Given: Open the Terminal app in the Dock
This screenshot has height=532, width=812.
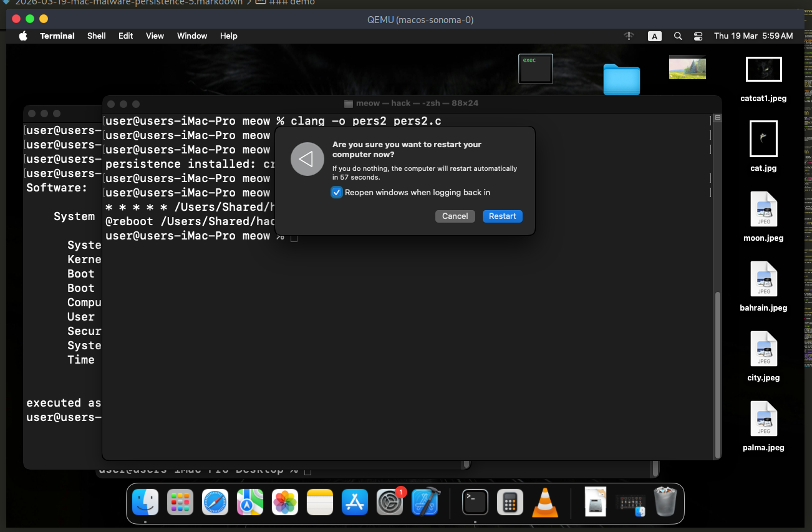Looking at the screenshot, I should click(x=475, y=501).
